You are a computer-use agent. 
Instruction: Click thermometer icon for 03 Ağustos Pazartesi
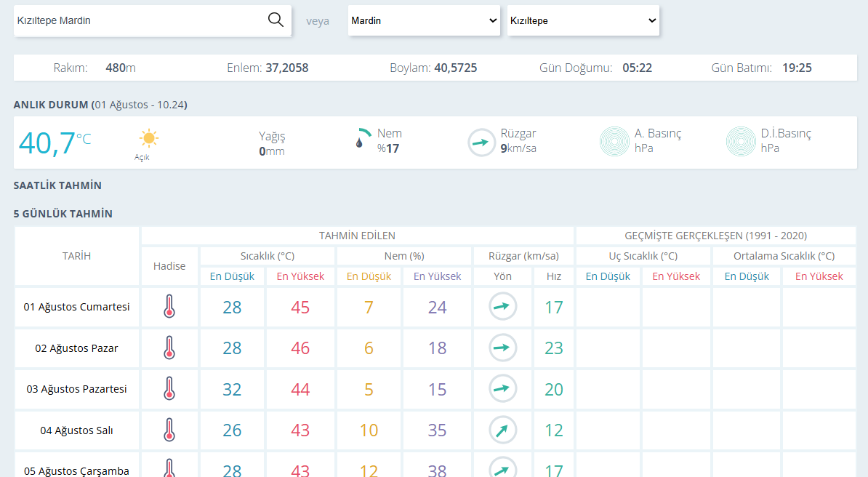(x=169, y=389)
